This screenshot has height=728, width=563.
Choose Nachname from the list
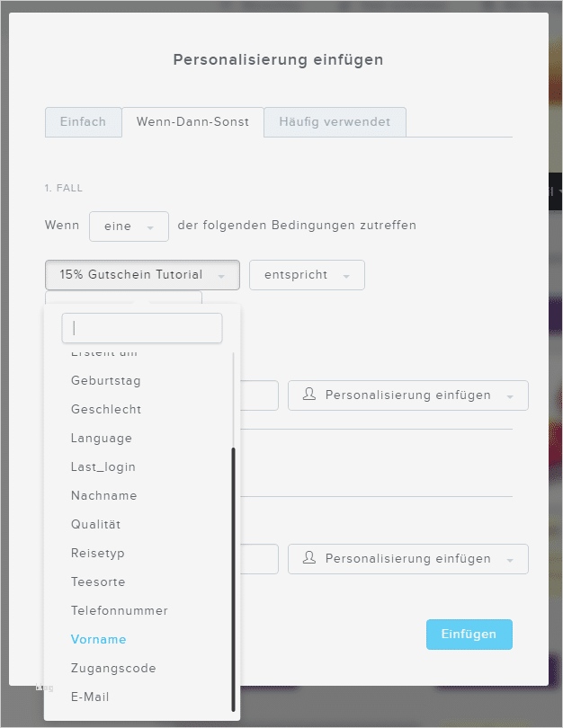(104, 496)
